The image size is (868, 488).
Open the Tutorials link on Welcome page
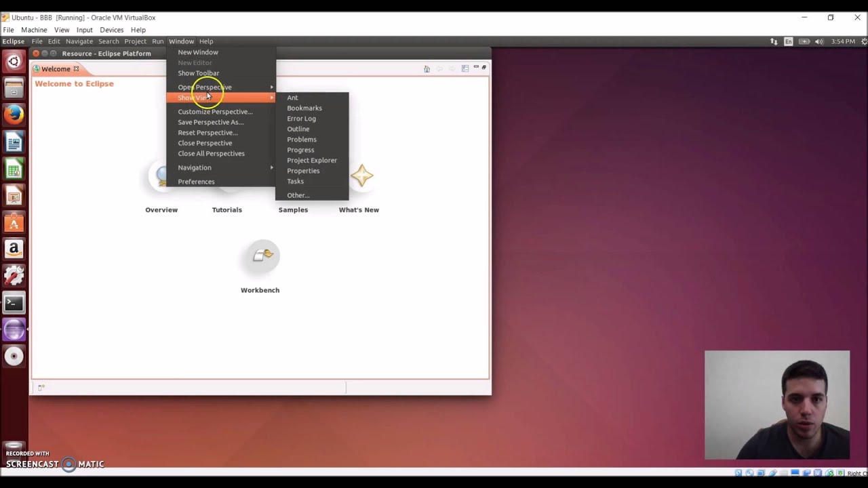click(x=226, y=210)
